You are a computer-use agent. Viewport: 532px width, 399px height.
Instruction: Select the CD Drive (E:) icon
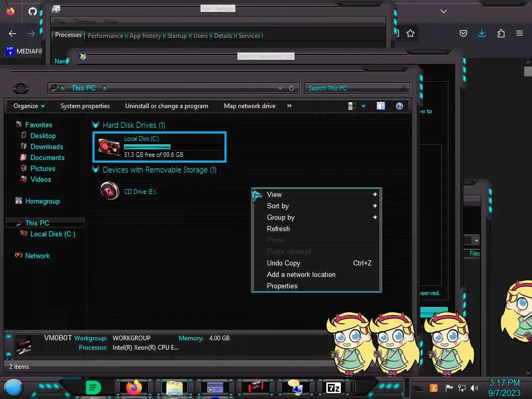tap(110, 191)
